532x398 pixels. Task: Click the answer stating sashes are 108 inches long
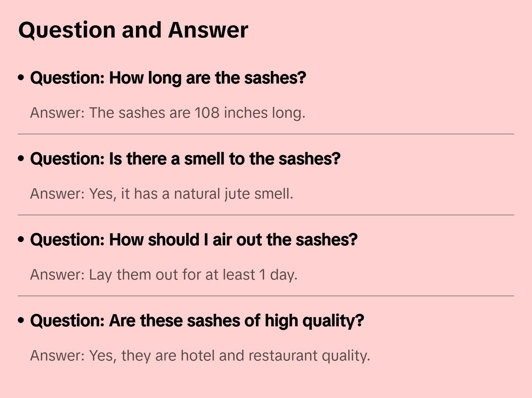coord(168,113)
